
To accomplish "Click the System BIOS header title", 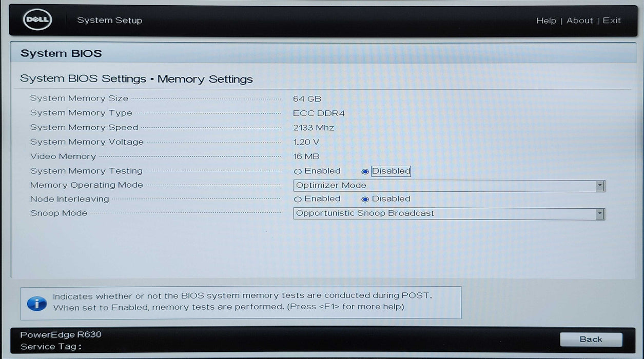I will click(61, 53).
